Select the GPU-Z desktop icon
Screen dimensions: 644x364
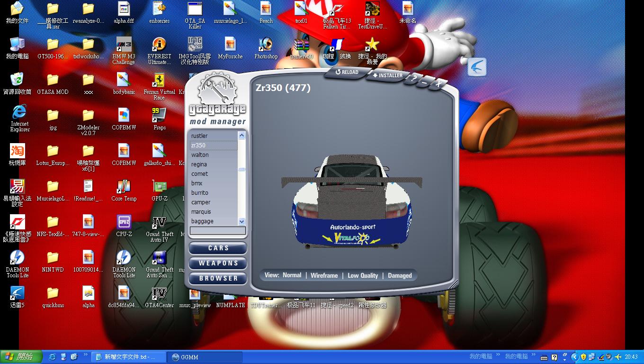click(159, 190)
